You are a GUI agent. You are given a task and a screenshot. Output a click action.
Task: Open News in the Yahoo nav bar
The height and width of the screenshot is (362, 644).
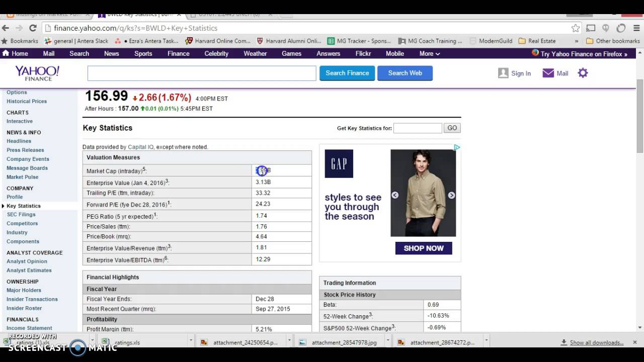pos(112,53)
